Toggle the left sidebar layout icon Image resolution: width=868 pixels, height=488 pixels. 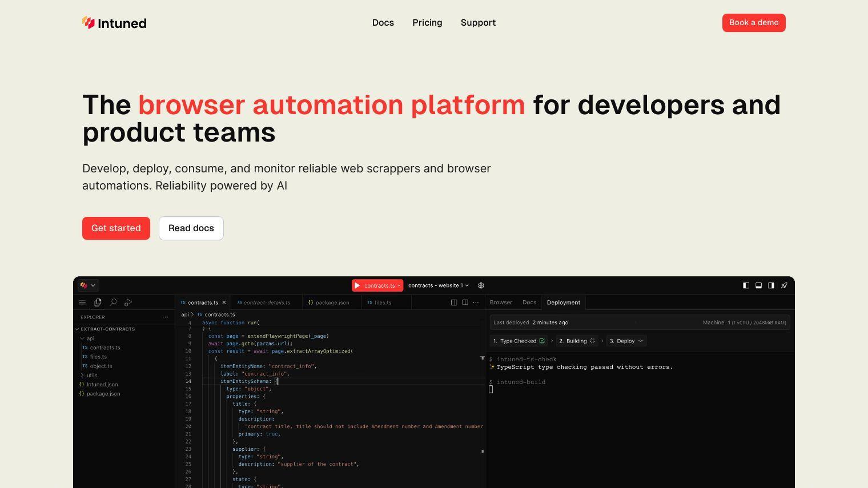coord(746,285)
